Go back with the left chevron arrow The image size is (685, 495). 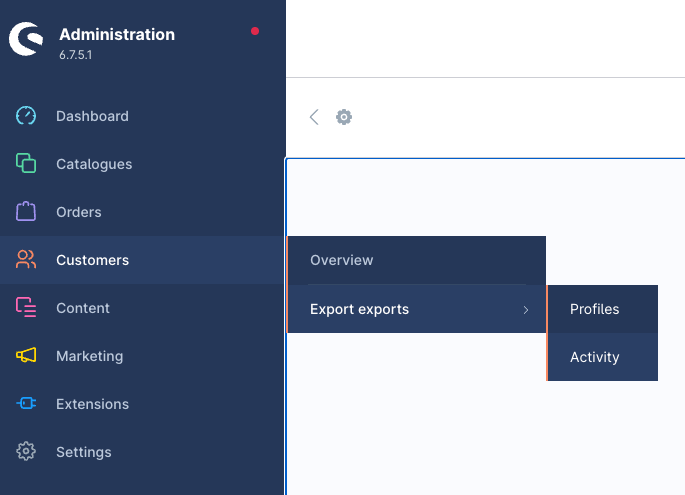coord(314,117)
